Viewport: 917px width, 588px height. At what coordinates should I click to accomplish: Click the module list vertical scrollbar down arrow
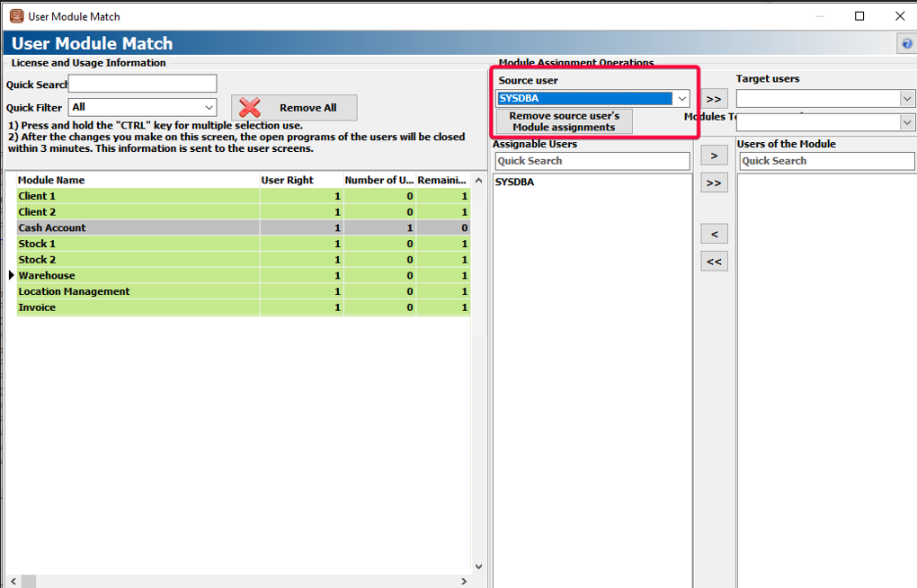coord(477,566)
